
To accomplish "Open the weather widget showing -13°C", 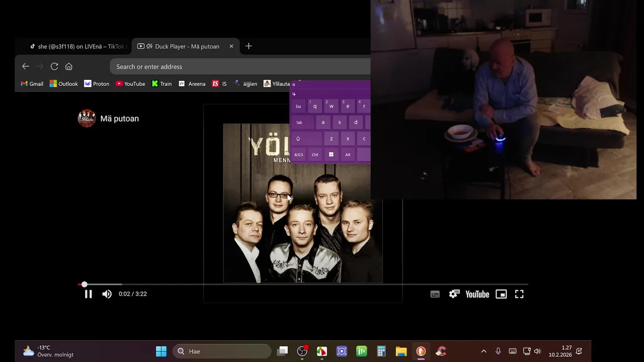I will tap(48, 351).
